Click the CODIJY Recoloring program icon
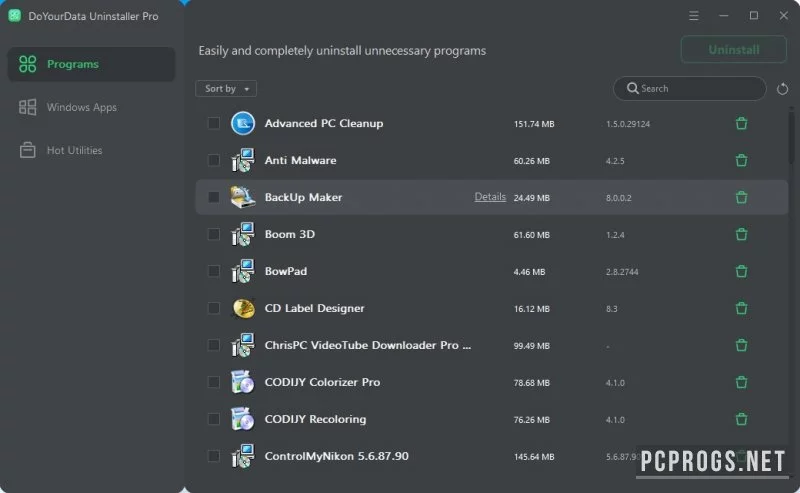 click(243, 419)
